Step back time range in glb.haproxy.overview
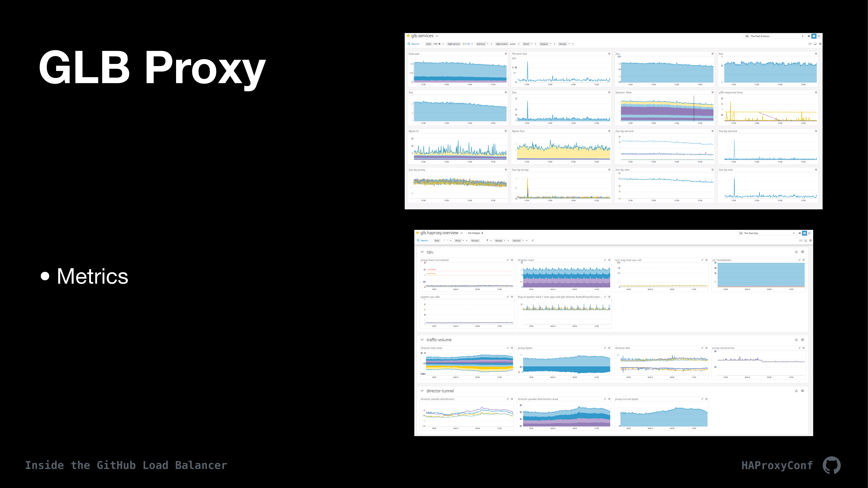Screen dimensions: 868x488 799,233
